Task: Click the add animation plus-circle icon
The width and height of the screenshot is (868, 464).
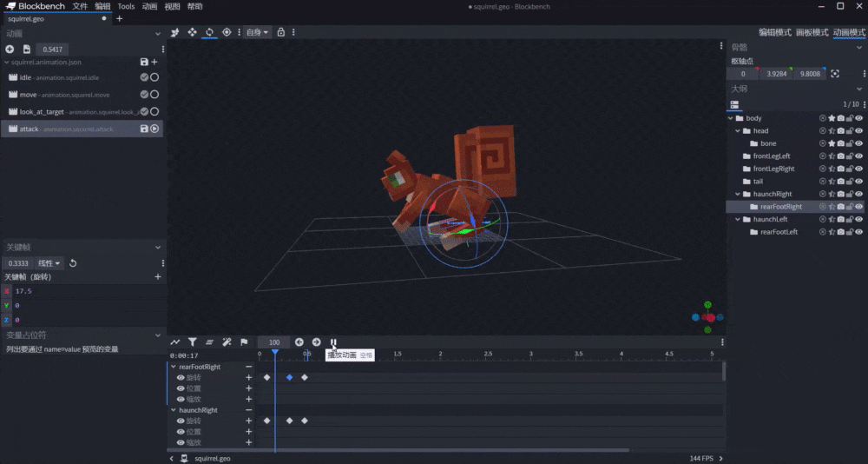Action: pos(10,50)
